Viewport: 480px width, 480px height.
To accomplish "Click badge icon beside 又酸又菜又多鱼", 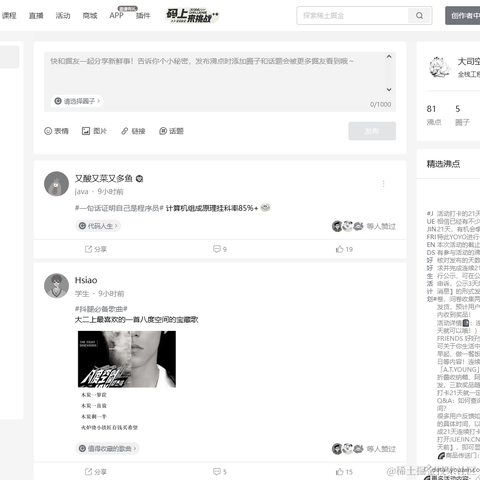I will (140, 179).
